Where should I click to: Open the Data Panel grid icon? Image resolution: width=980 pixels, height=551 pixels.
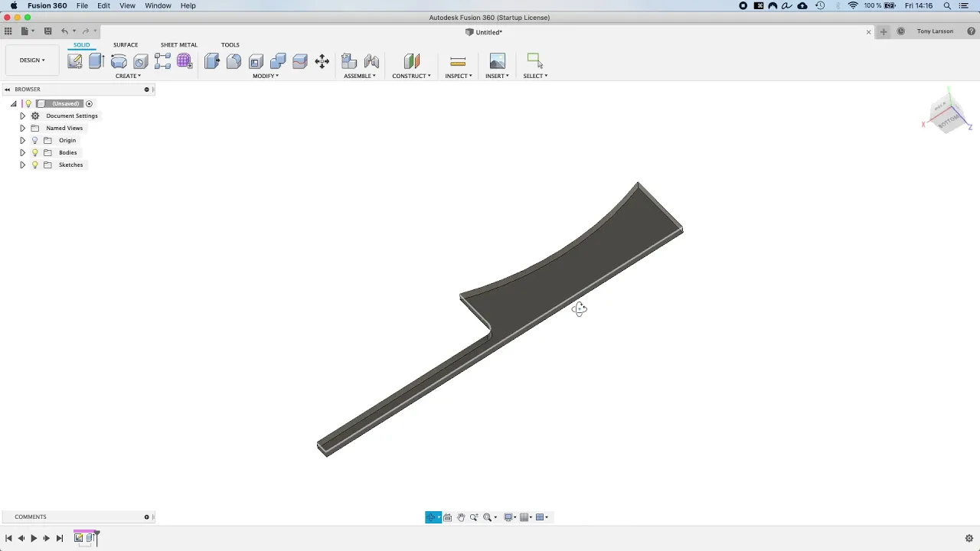click(x=8, y=31)
